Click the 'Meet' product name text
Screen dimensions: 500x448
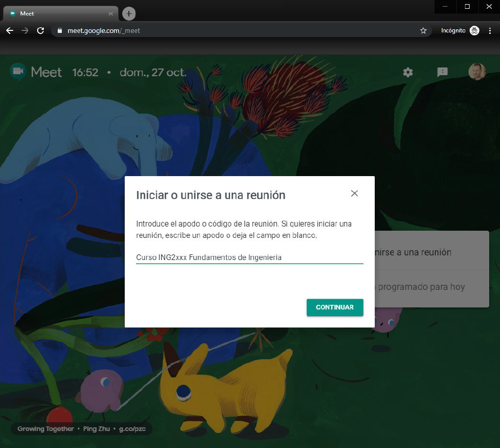[46, 72]
